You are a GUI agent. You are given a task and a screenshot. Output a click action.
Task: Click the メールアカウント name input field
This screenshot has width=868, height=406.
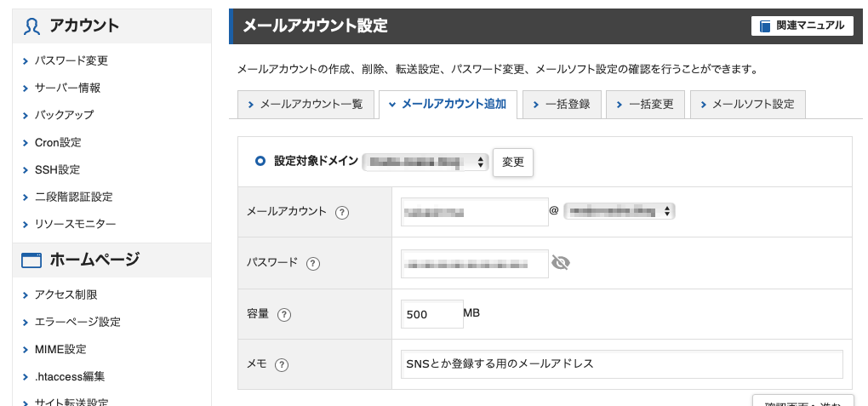click(x=474, y=212)
